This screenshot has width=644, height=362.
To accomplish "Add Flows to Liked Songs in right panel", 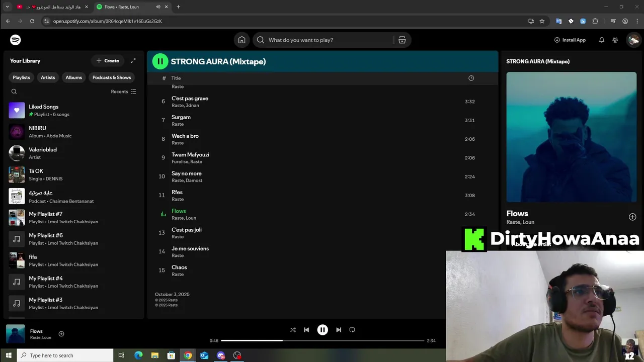I will [632, 217].
